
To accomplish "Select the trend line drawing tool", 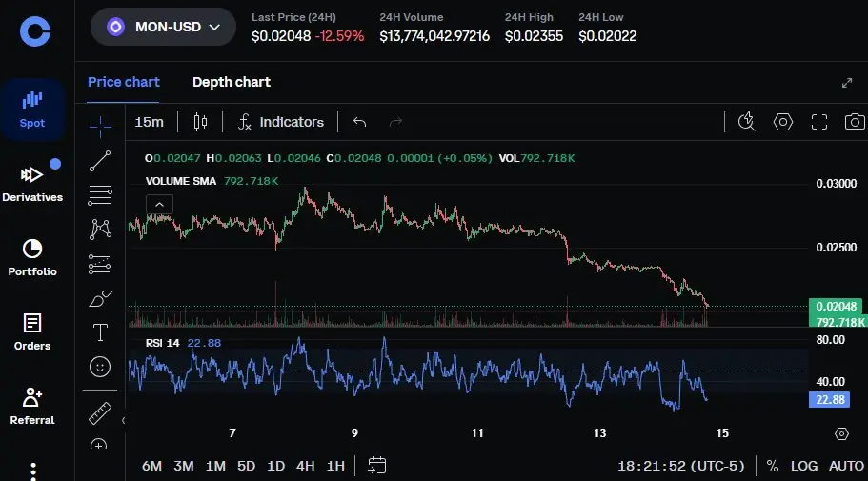I will point(100,161).
